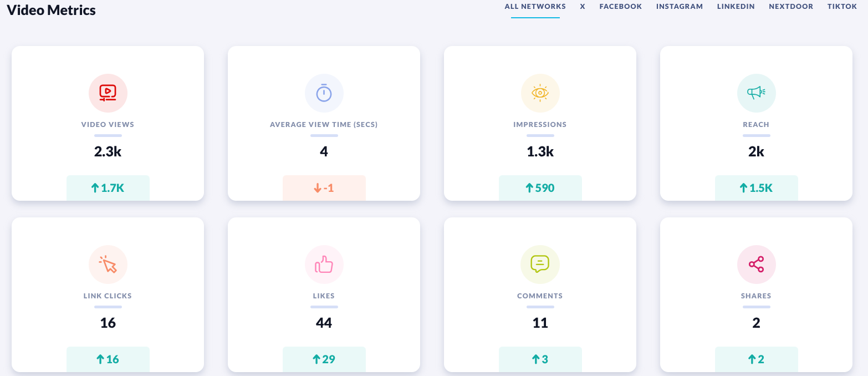Viewport: 868px width, 376px height.
Task: Click the Shares network icon
Action: click(x=757, y=265)
